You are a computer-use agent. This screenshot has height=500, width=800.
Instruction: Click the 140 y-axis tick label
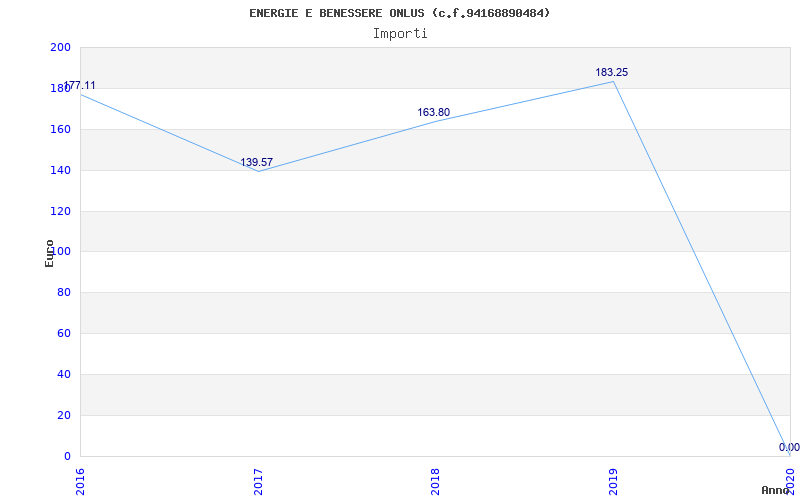(x=60, y=170)
